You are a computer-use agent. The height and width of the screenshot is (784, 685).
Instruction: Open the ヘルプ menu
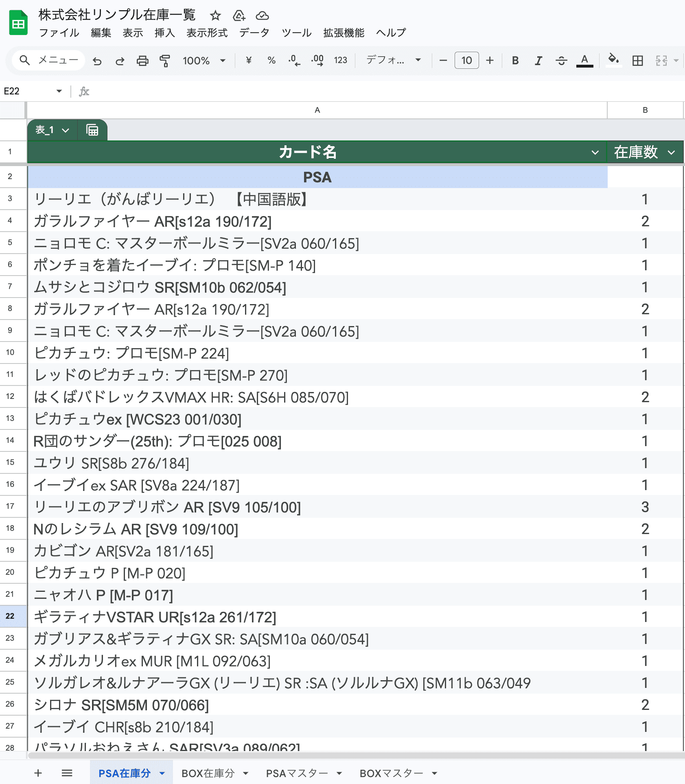click(x=391, y=33)
